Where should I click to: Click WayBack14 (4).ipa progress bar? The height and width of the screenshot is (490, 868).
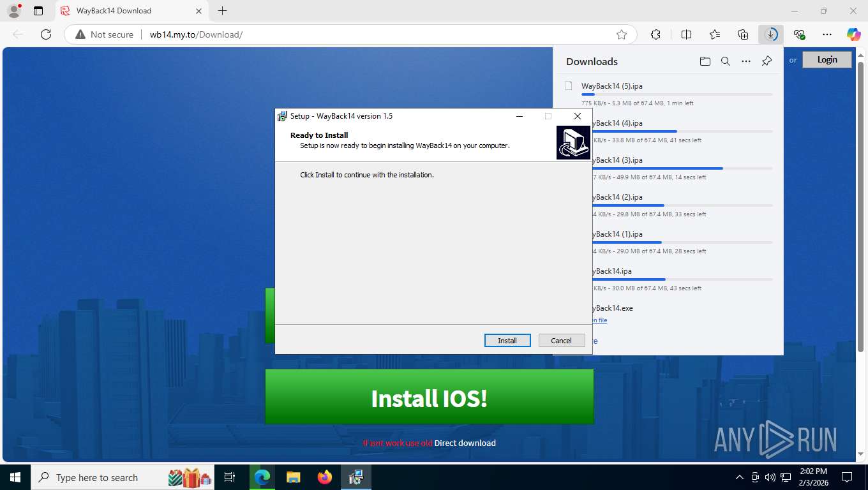tap(683, 131)
